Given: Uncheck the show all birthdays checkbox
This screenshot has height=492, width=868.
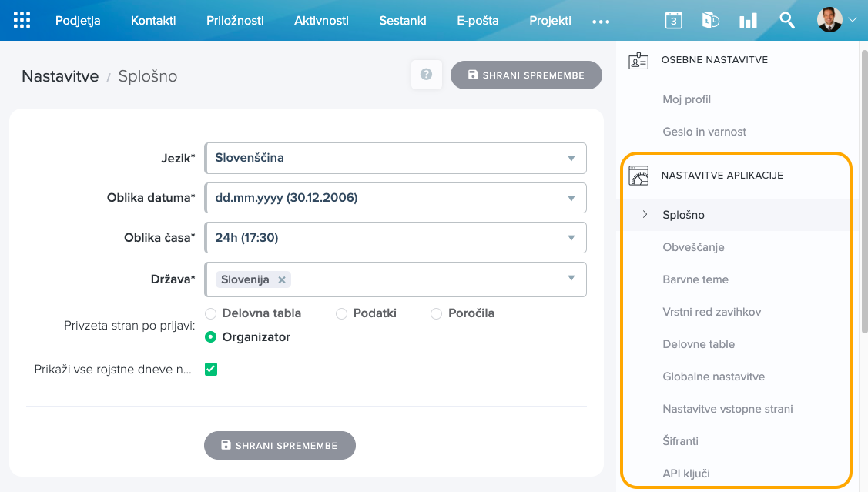Looking at the screenshot, I should click(x=211, y=370).
